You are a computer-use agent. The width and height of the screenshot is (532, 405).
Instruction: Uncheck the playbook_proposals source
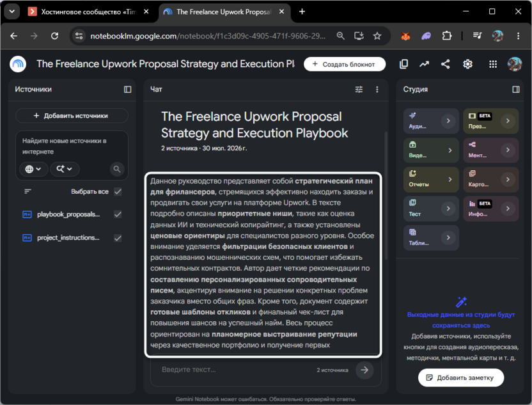tap(118, 214)
